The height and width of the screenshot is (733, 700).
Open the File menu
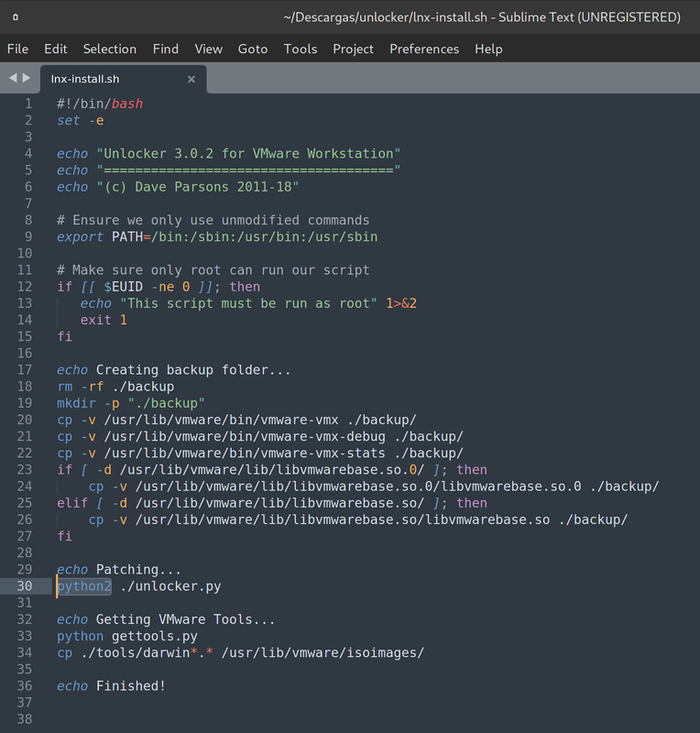coord(17,49)
